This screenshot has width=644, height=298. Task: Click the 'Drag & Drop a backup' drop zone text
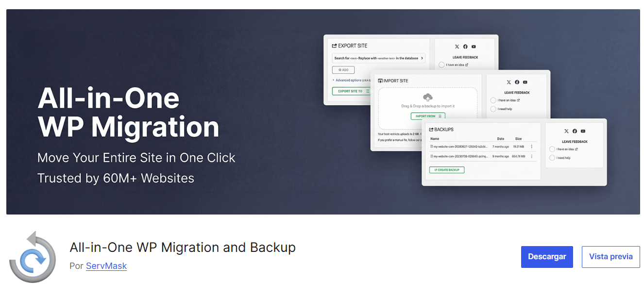(x=428, y=106)
